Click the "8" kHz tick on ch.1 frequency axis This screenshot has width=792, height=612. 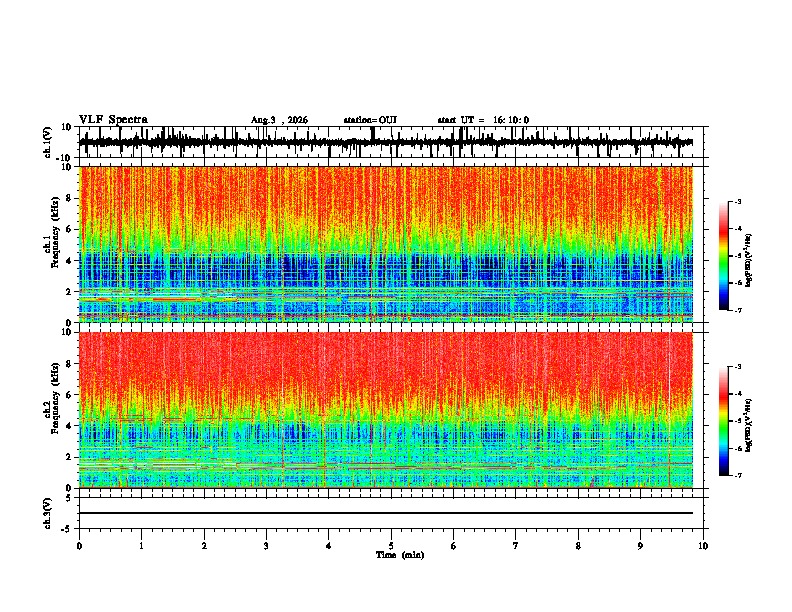coord(69,198)
